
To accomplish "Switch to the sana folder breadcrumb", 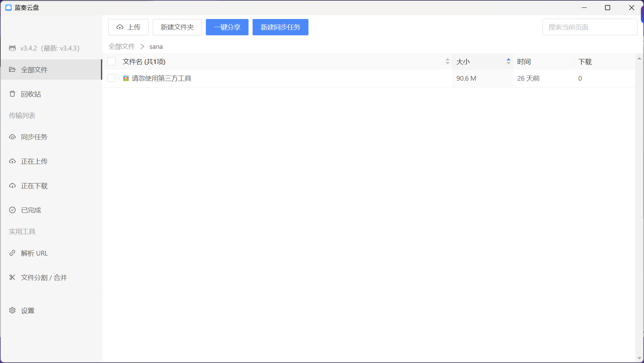I will click(x=156, y=46).
